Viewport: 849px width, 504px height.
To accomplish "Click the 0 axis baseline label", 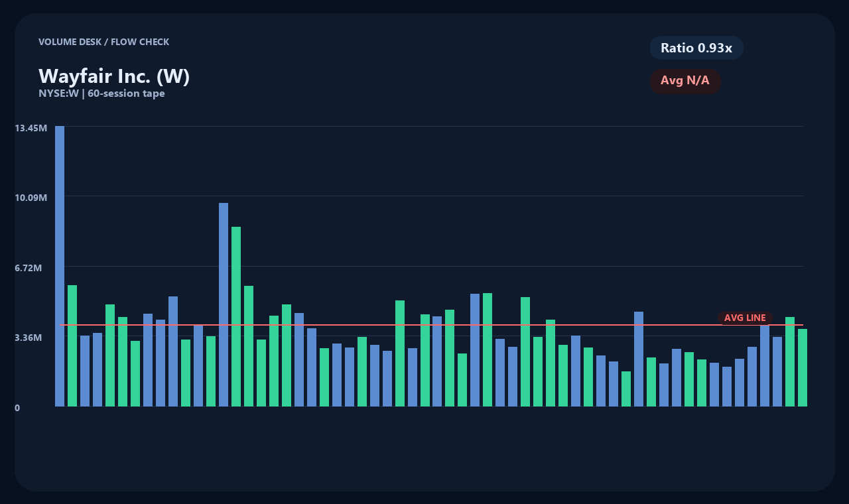I will point(17,408).
